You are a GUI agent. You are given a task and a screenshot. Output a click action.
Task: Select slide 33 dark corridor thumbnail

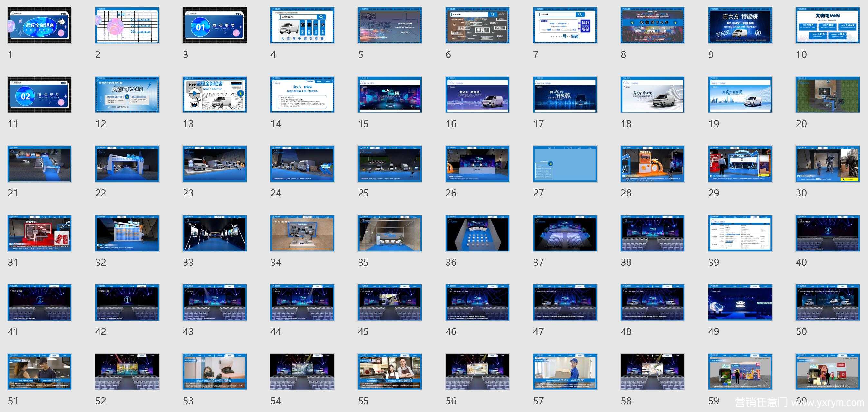click(215, 233)
